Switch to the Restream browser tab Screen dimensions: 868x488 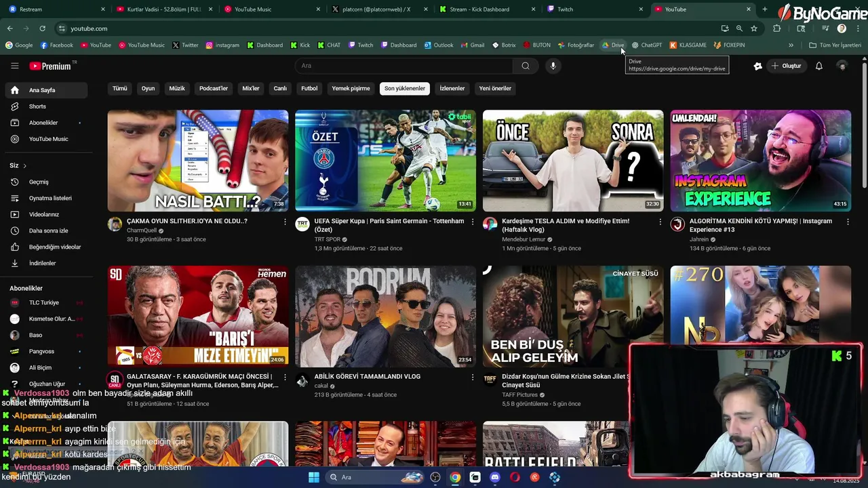pyautogui.click(x=56, y=9)
